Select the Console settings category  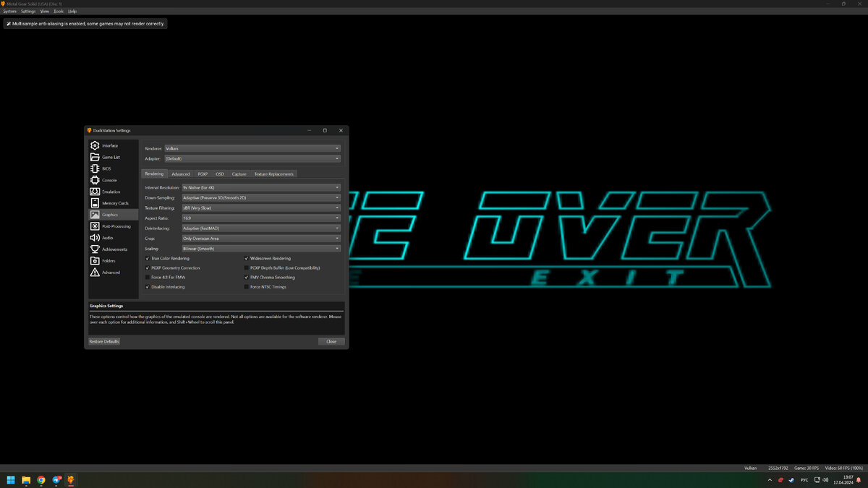coord(113,180)
